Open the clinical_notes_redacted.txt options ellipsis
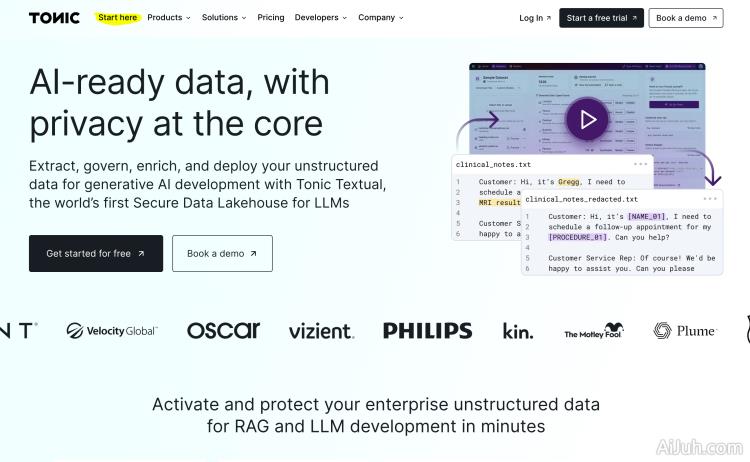 [710, 199]
